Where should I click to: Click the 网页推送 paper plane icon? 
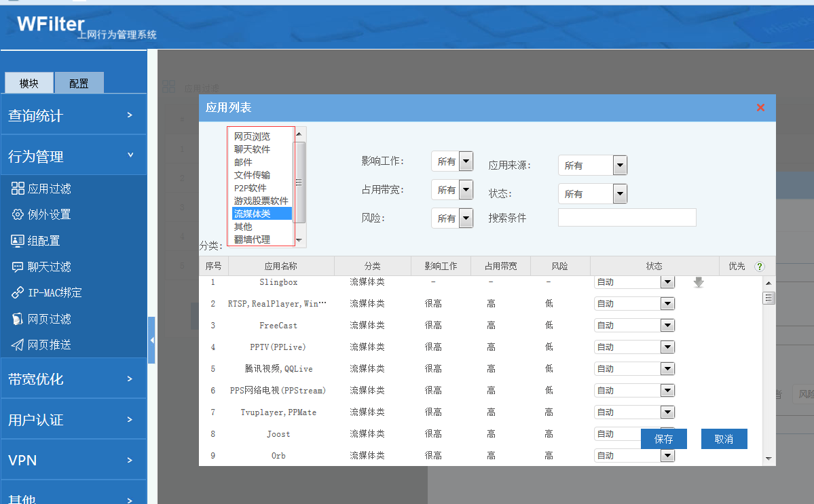click(18, 345)
